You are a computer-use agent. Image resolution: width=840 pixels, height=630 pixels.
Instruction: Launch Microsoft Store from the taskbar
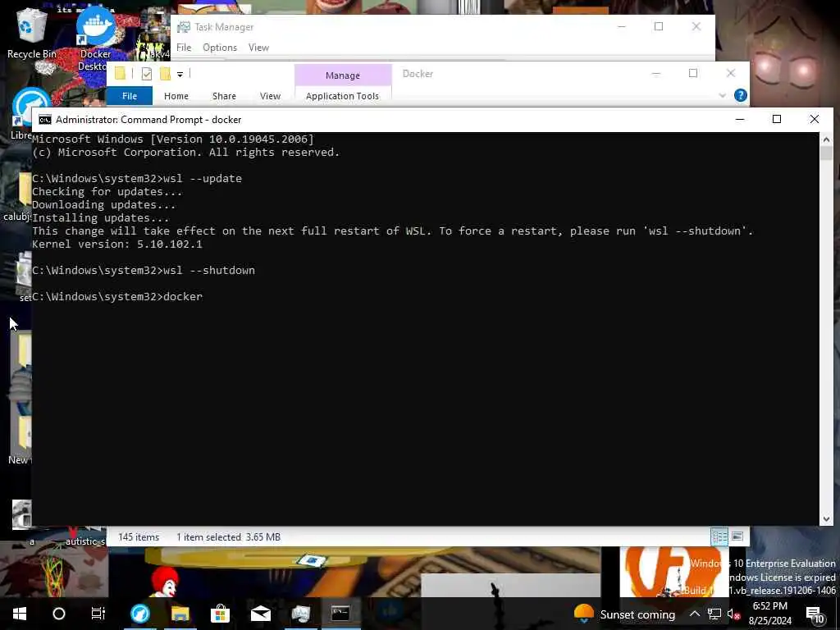(220, 614)
